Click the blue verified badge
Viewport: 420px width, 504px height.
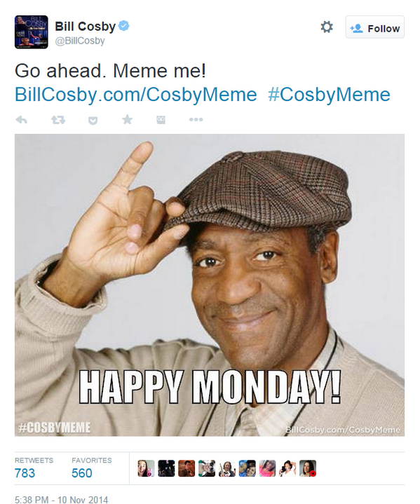[124, 26]
